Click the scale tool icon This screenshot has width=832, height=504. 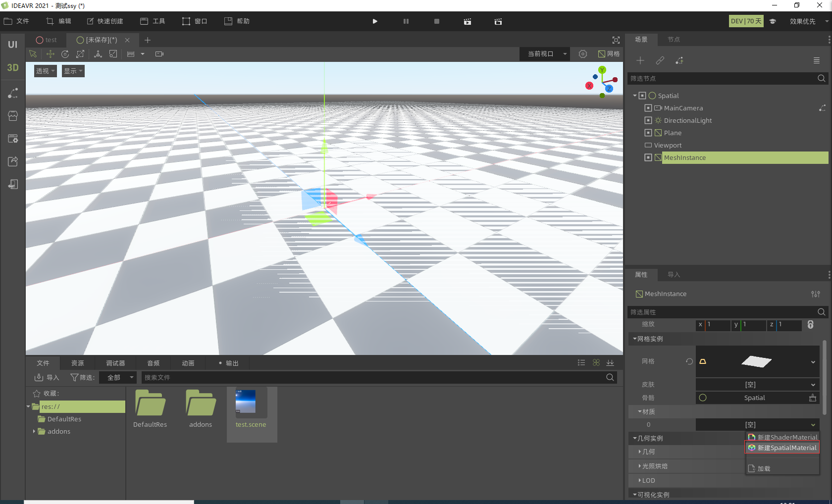coord(80,54)
